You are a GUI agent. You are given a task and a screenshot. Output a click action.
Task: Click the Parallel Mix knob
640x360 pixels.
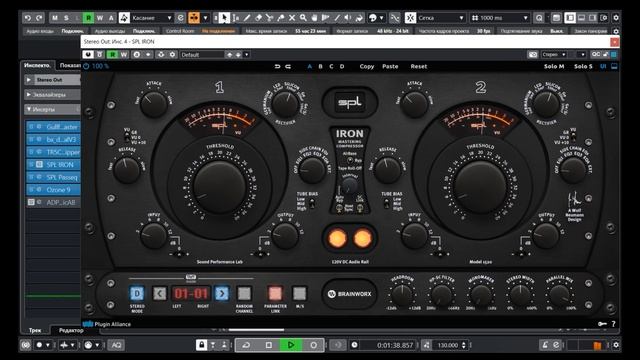(559, 295)
